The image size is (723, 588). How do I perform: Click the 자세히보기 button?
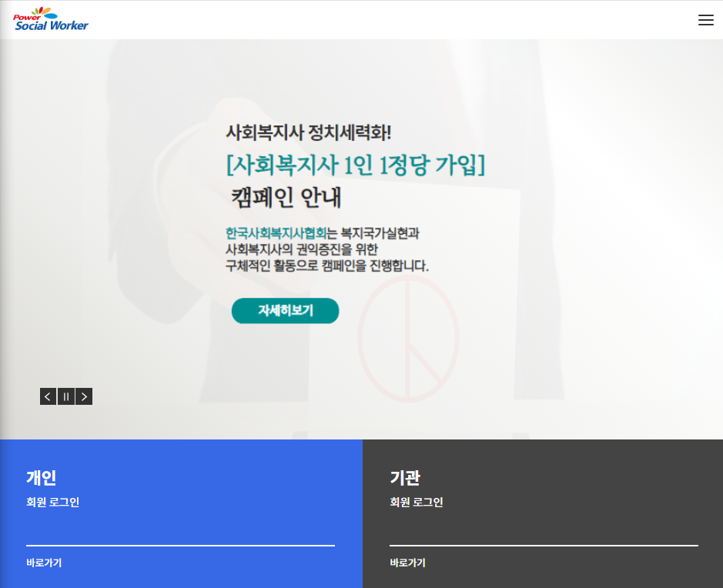[x=285, y=311]
